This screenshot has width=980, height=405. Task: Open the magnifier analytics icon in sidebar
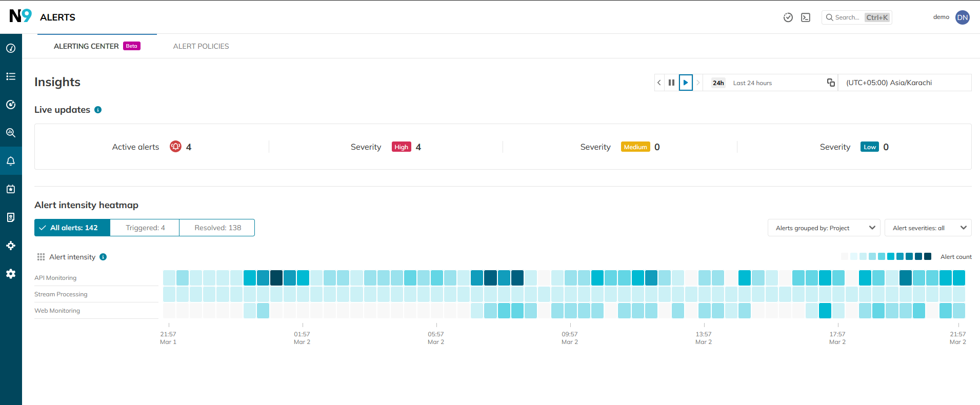coord(11,133)
